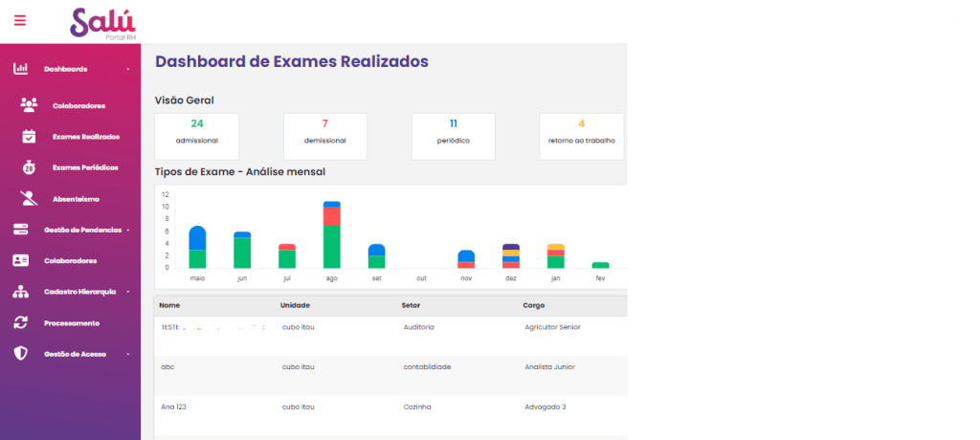Click the Cadastro Hierarquia sitemap icon
Screen dimensions: 980x440
coord(20,292)
